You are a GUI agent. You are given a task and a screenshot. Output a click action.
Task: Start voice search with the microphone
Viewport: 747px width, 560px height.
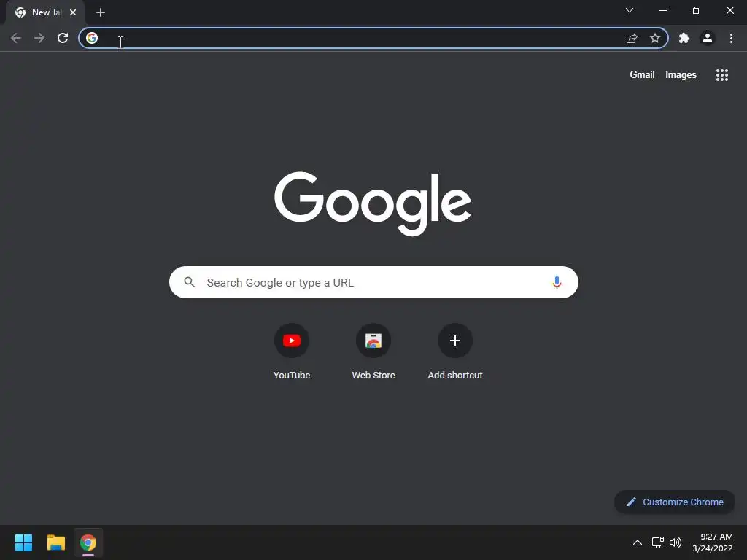click(557, 282)
